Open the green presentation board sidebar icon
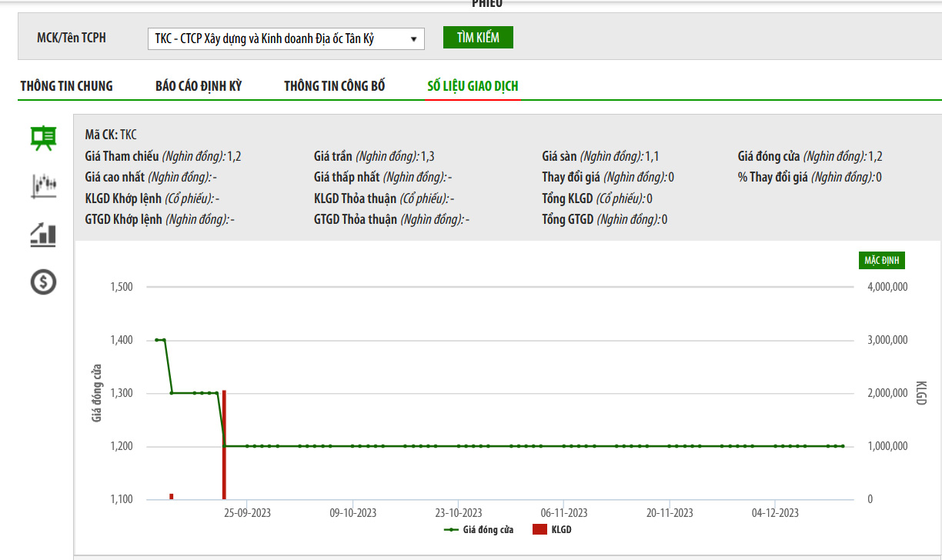Image resolution: width=942 pixels, height=560 pixels. point(43,138)
